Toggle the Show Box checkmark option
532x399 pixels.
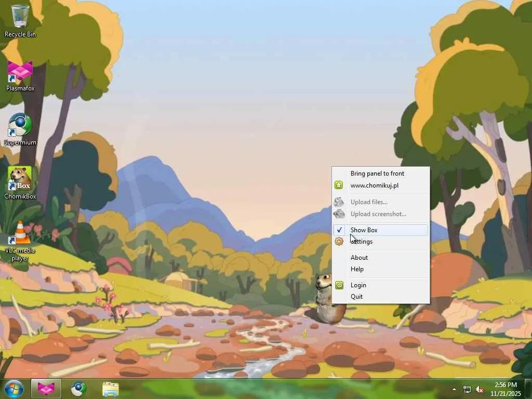click(381, 230)
